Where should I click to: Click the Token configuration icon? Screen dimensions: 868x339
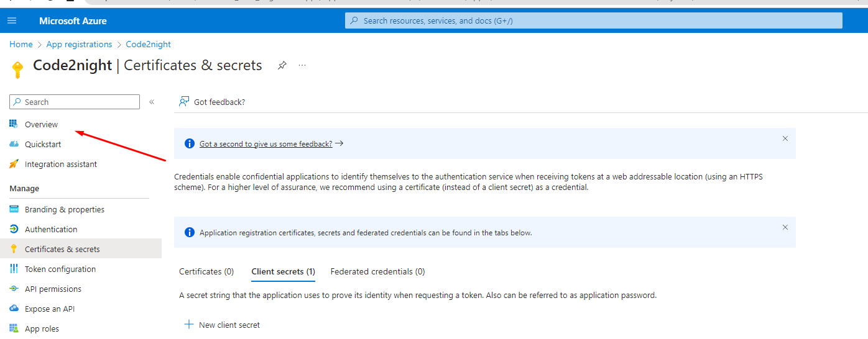(x=14, y=269)
